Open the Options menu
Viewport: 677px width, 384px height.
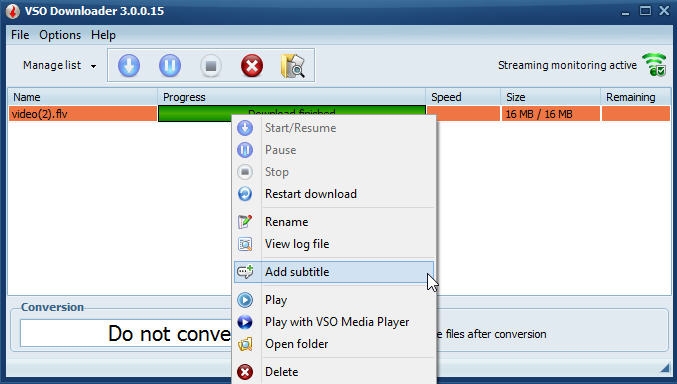click(60, 35)
